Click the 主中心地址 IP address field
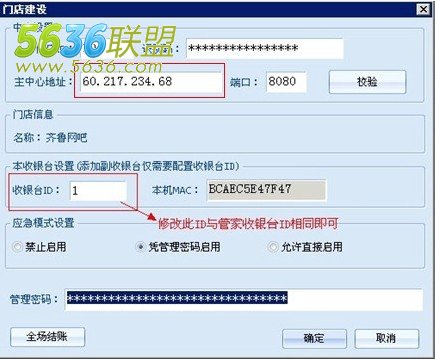The image size is (435, 360). point(151,81)
